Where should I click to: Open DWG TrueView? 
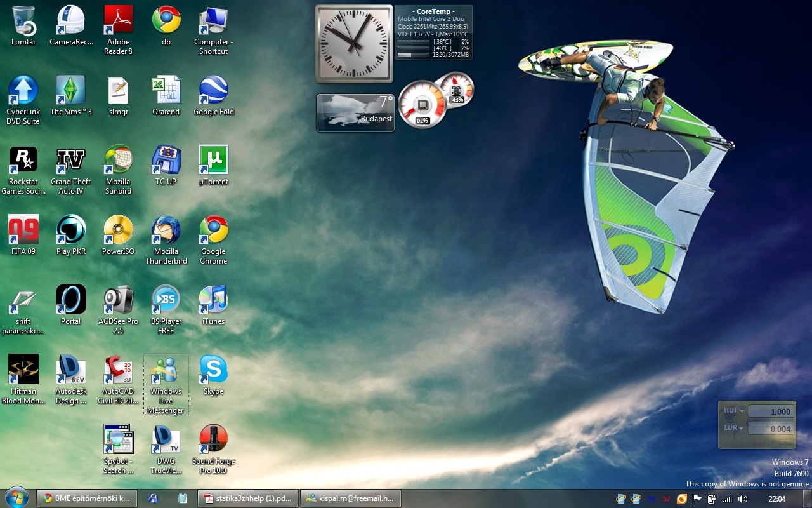[166, 449]
